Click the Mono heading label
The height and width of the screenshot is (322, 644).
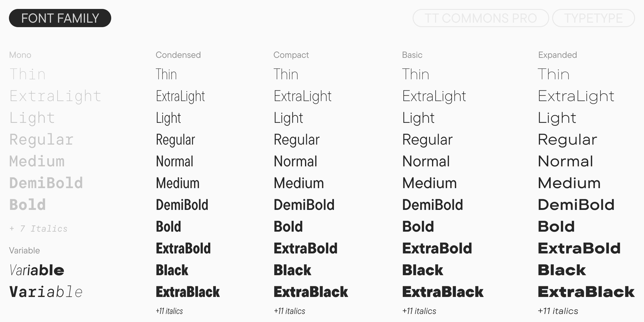[x=20, y=55]
